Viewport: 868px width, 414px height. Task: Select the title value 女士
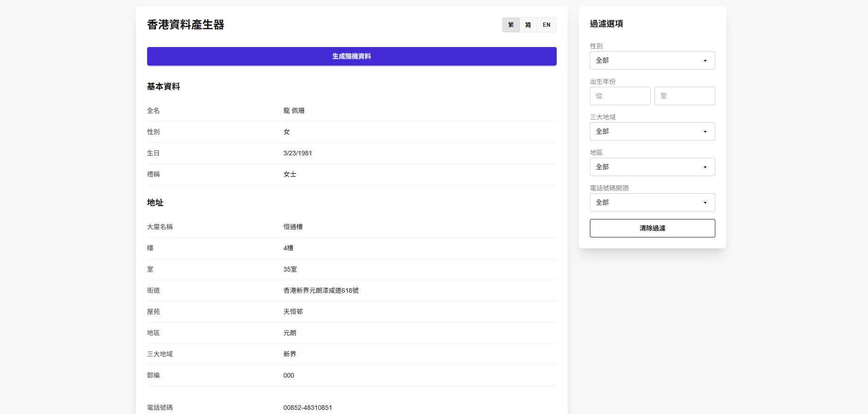pyautogui.click(x=290, y=174)
